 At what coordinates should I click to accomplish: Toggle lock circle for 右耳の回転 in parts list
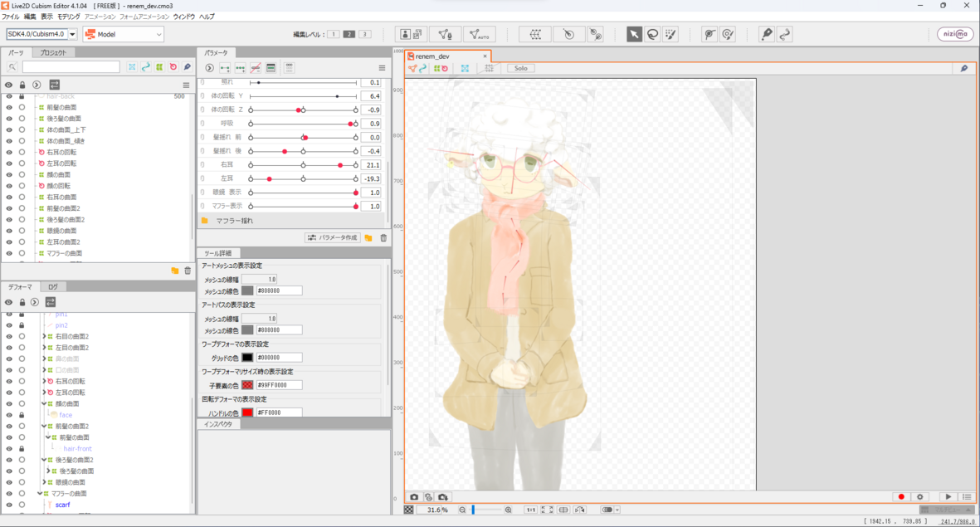[x=22, y=153]
